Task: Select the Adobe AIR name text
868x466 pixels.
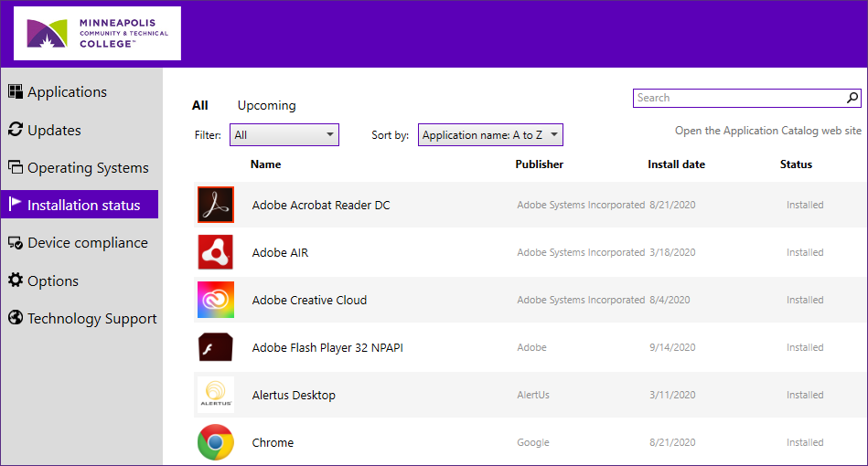Action: (280, 252)
